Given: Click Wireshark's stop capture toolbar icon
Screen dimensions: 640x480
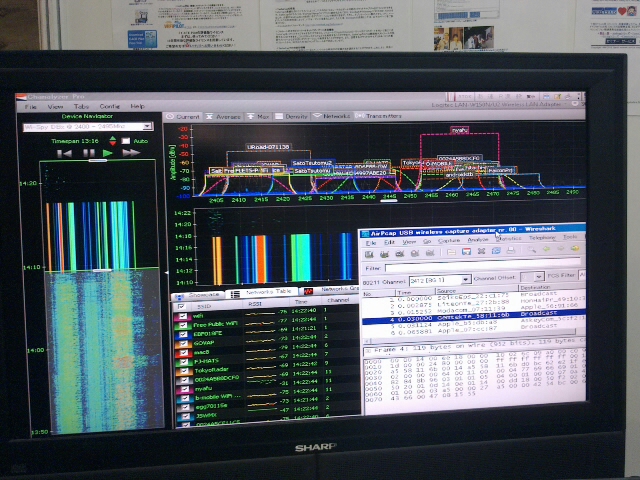Looking at the screenshot, I should click(x=415, y=253).
